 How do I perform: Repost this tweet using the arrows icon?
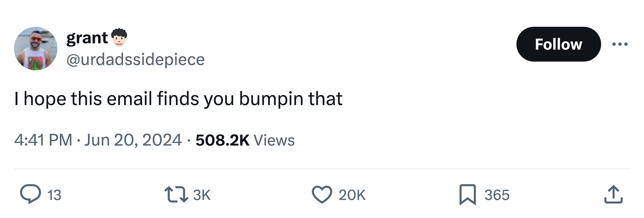pos(176,195)
